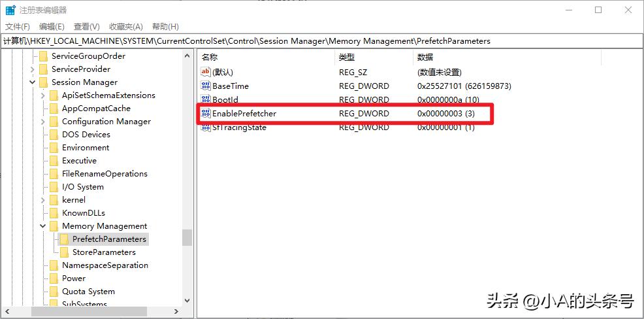Select the KnownDLLs folder icon

click(x=54, y=213)
